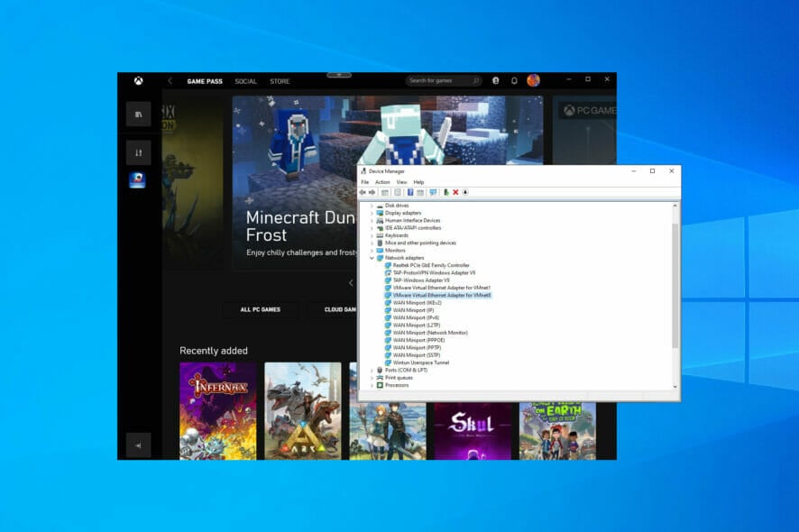Open the Infernax game thumbnail
Screen dimensions: 799x532
[x=218, y=411]
